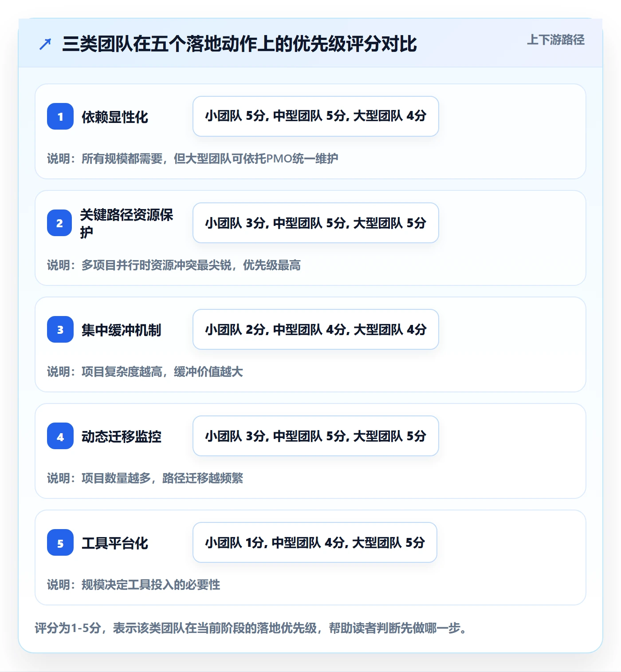The height and width of the screenshot is (672, 621).
Task: Click the note 多项目并行时资源冲突最尖锐
Action: [174, 265]
